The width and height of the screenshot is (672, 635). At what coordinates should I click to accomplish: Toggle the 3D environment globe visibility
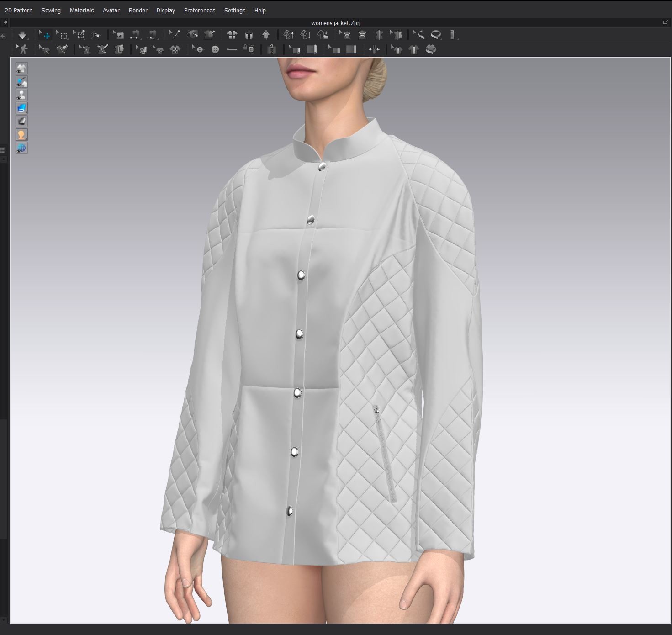21,148
